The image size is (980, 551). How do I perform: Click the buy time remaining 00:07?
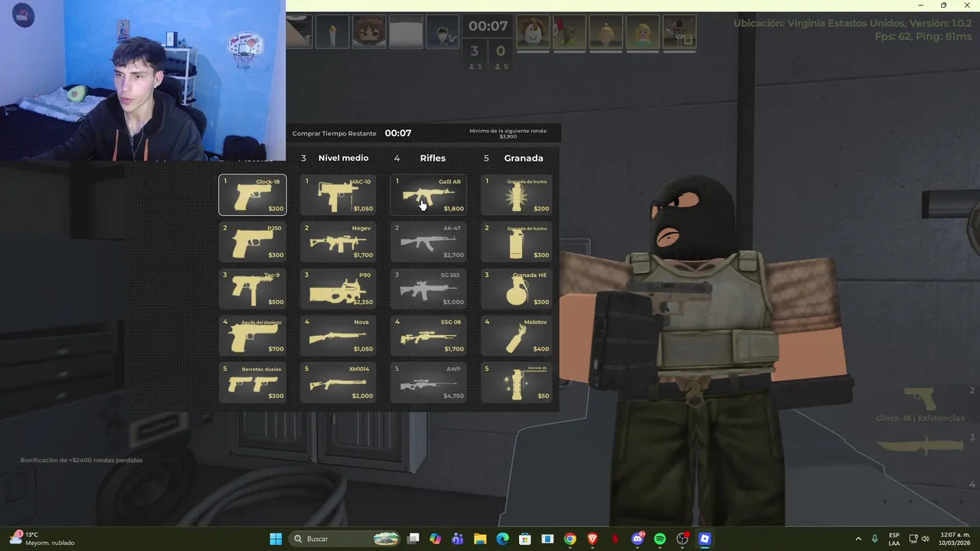click(398, 133)
